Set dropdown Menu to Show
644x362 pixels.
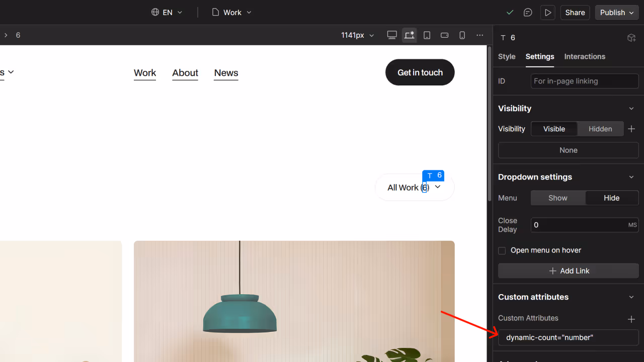point(557,198)
